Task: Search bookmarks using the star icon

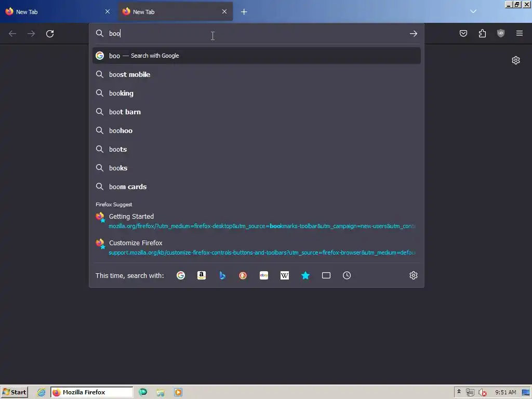Action: coord(305,275)
